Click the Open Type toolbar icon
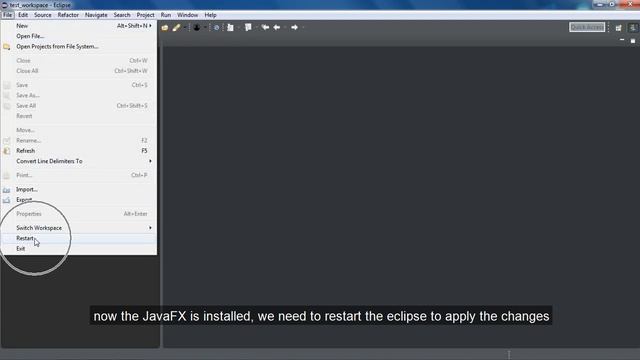The image size is (640, 360). pyautogui.click(x=165, y=28)
